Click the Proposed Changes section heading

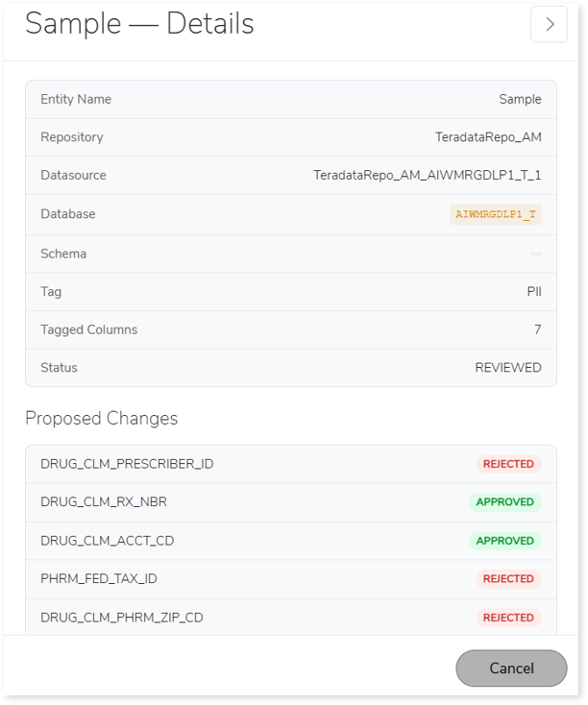pos(101,419)
